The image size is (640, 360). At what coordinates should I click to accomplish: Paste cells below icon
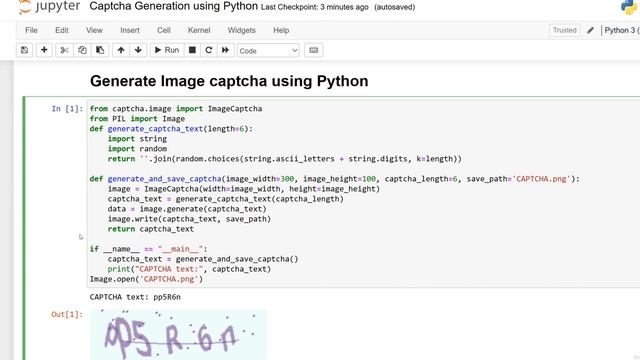(x=100, y=50)
